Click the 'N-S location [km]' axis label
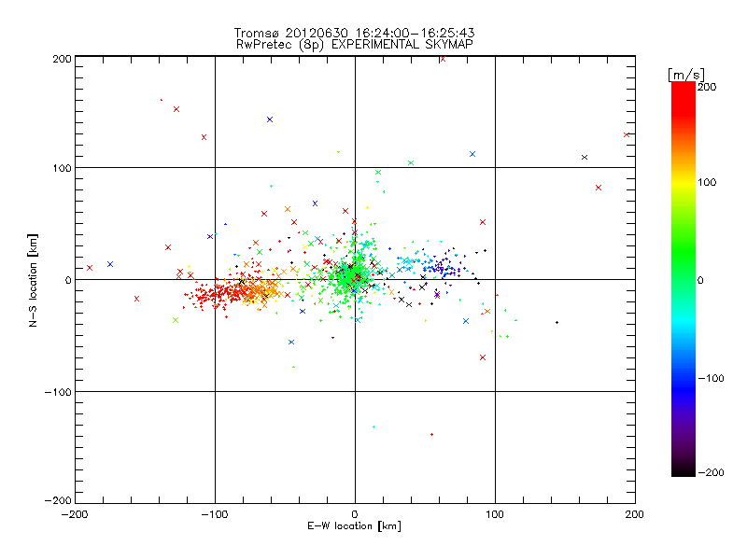This screenshot has width=747, height=560. tap(33, 280)
